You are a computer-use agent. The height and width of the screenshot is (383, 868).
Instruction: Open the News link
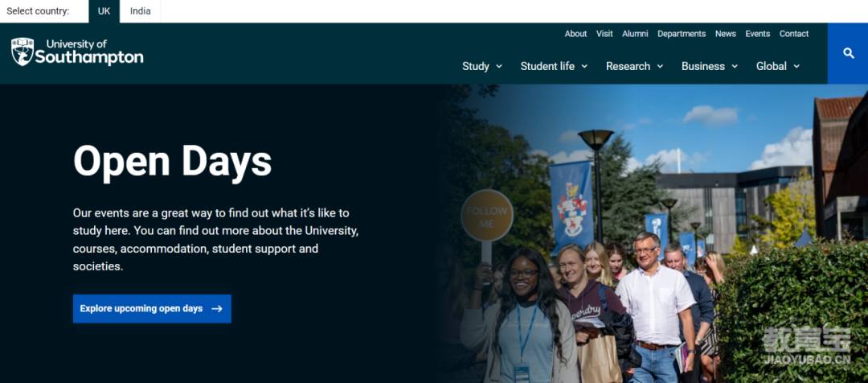point(725,34)
